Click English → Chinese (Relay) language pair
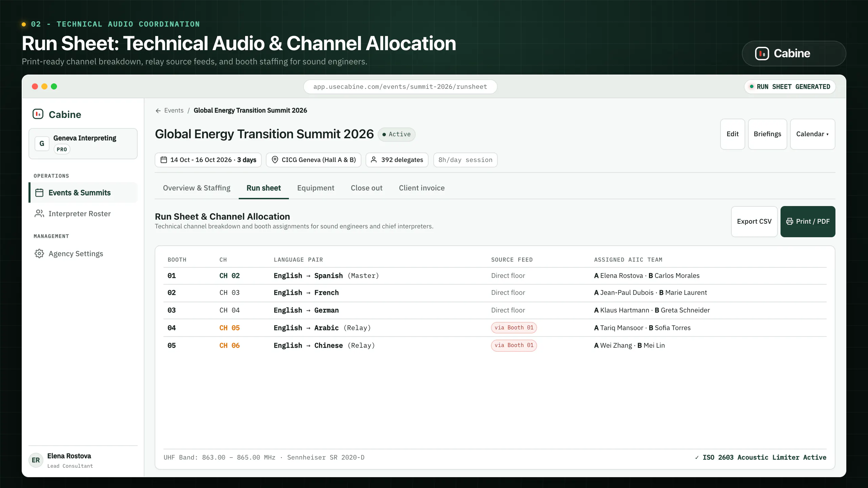The width and height of the screenshot is (868, 488). coord(324,346)
